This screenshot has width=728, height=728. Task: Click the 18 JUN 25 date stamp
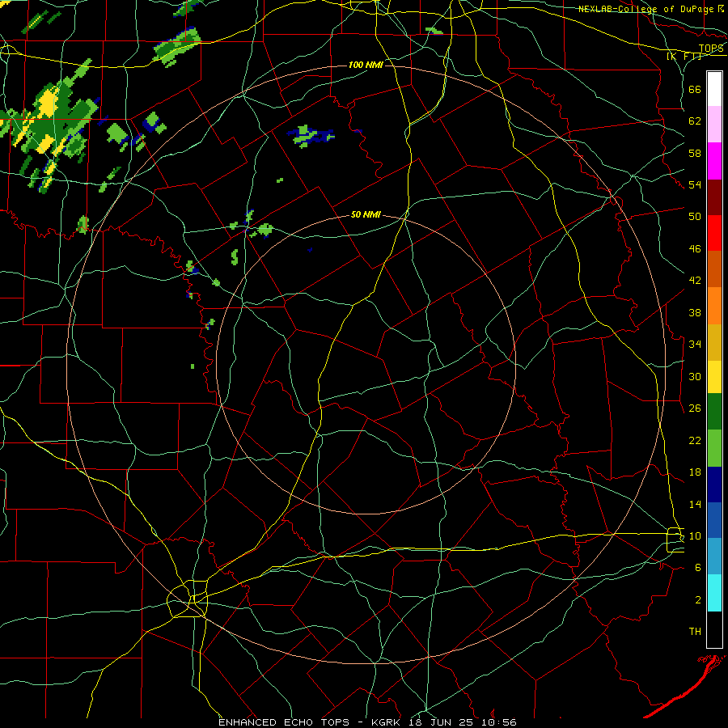point(442,722)
